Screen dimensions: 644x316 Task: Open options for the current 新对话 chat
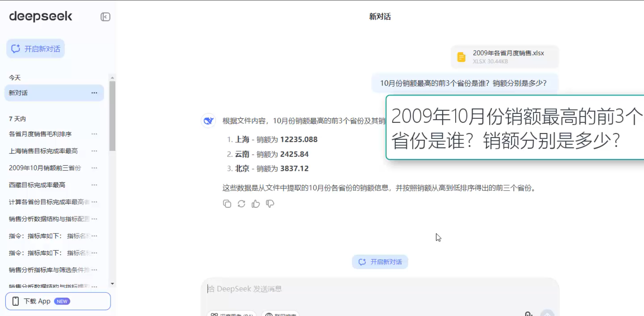click(x=94, y=93)
